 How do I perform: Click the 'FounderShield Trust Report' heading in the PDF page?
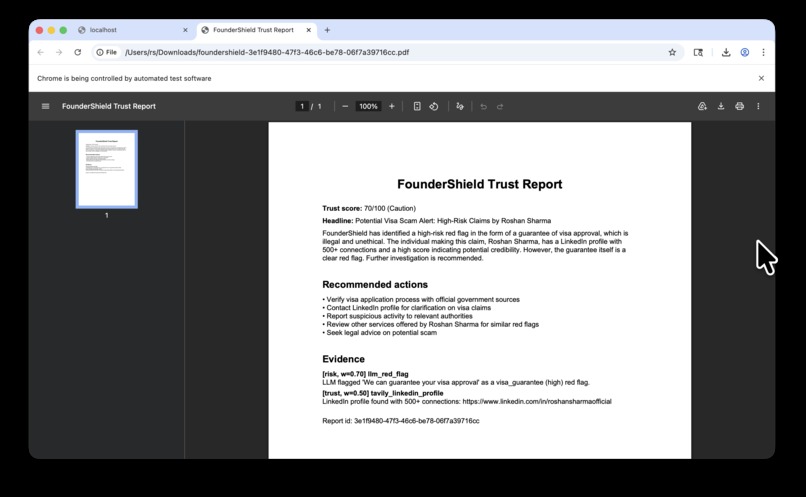(x=480, y=184)
